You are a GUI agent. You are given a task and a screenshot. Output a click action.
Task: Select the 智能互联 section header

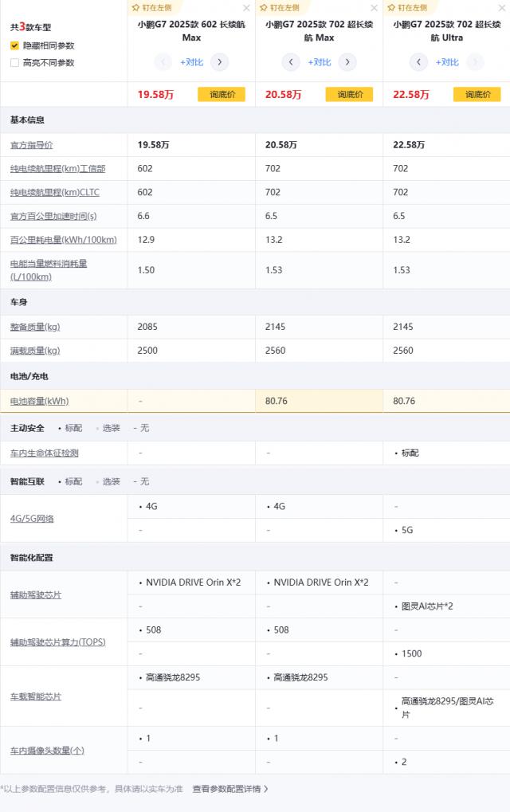coord(27,481)
